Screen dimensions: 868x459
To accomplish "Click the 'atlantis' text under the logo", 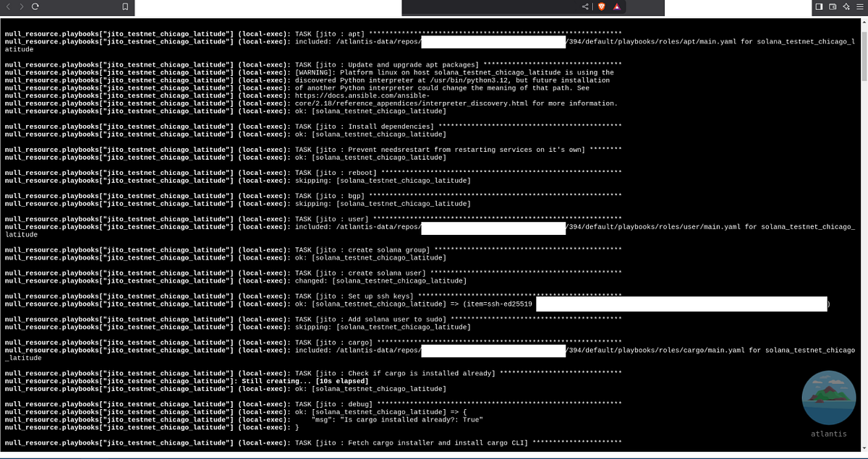I will tap(829, 434).
